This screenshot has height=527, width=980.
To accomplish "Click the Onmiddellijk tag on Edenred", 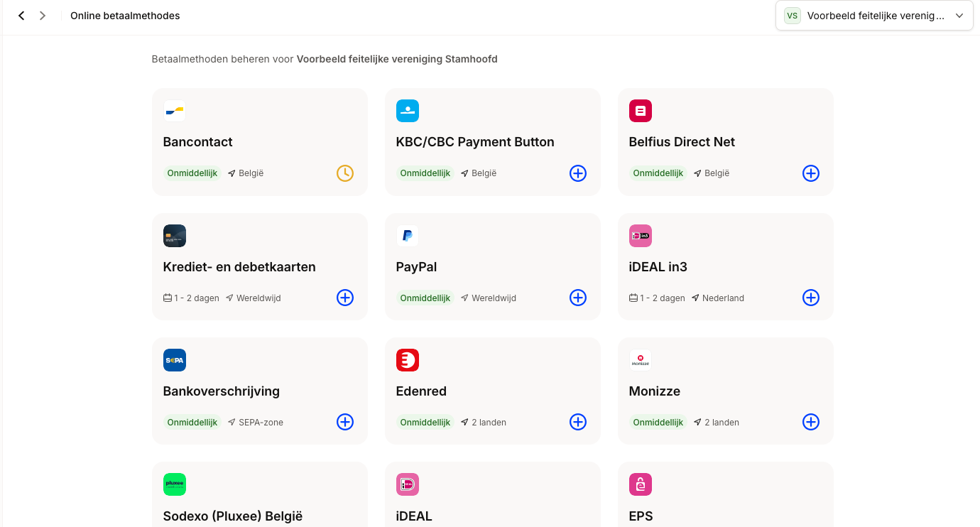I will pos(425,422).
